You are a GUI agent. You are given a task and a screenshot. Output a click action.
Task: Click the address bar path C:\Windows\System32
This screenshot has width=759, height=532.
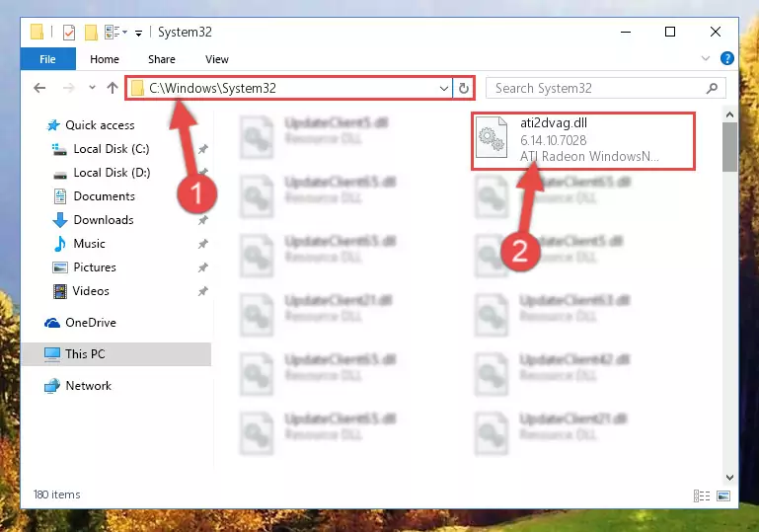212,88
